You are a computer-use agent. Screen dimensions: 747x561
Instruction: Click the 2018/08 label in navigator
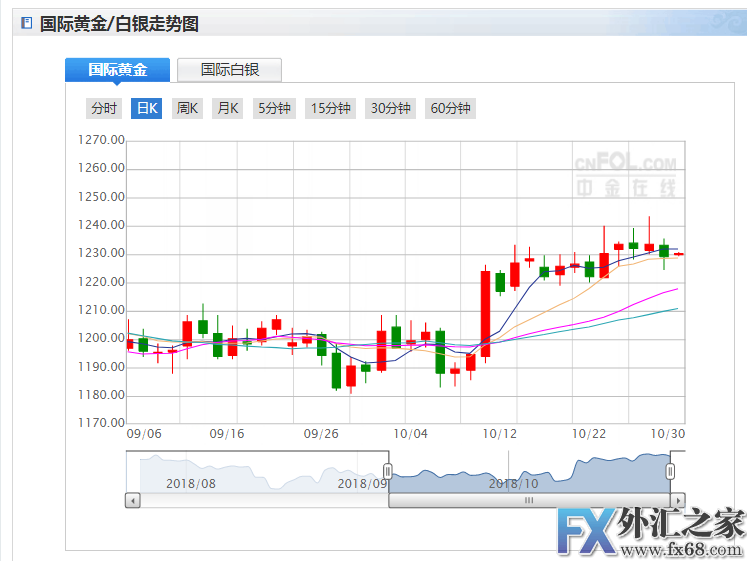[x=191, y=484]
